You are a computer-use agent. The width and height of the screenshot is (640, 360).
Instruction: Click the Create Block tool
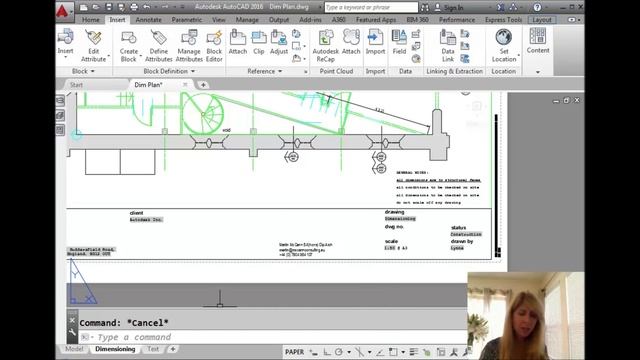(x=129, y=46)
